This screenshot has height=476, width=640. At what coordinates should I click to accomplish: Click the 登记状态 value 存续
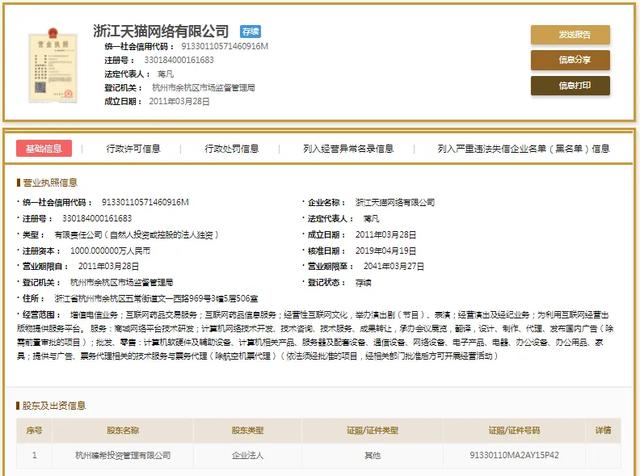tap(363, 282)
